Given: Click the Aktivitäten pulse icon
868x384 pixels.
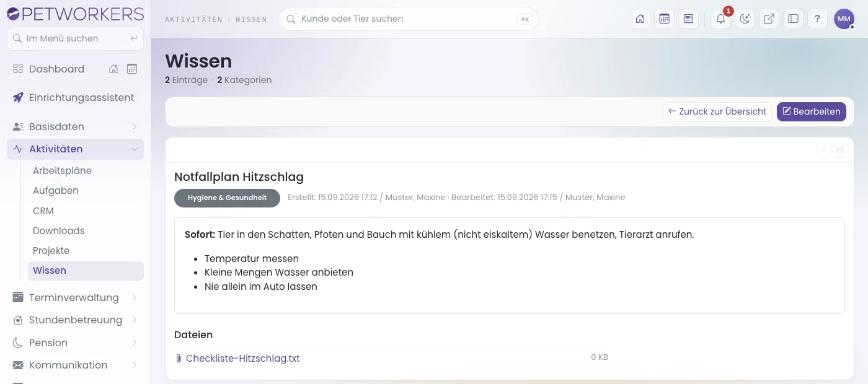Looking at the screenshot, I should [18, 149].
